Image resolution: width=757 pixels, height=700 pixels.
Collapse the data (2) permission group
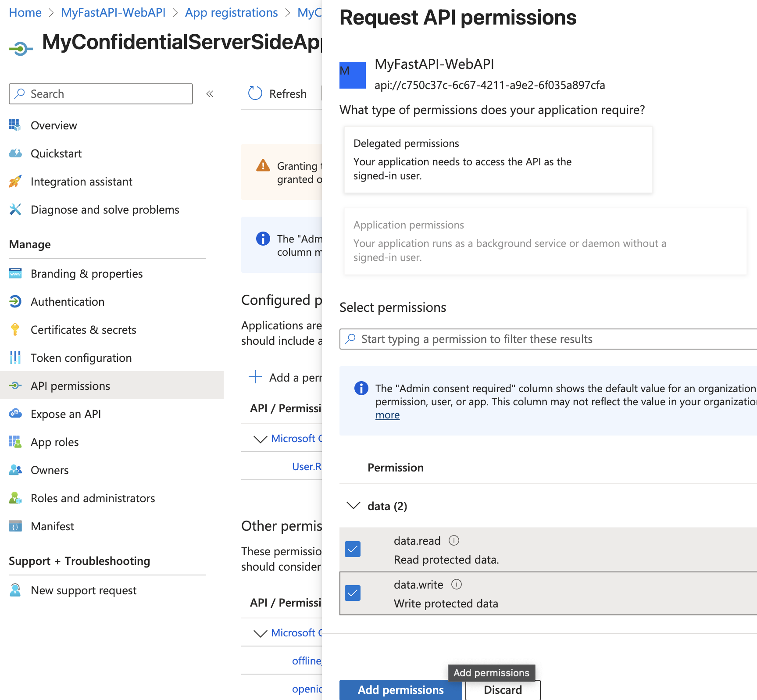point(354,506)
